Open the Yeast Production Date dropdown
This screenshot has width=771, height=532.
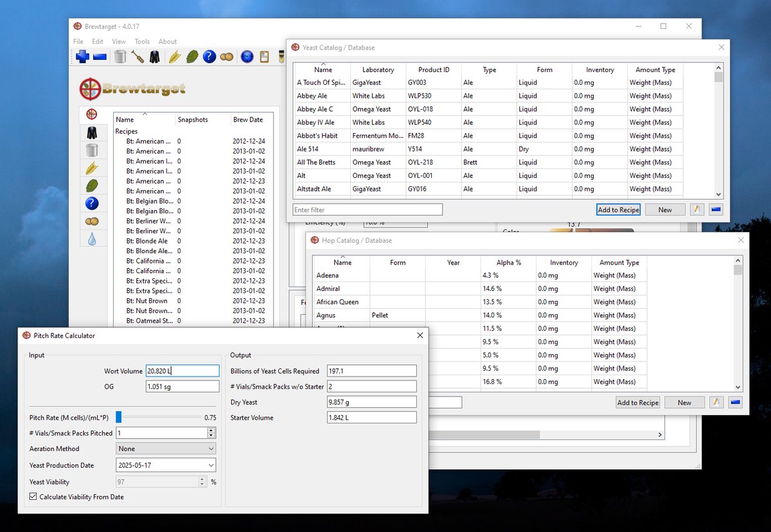[x=166, y=465]
